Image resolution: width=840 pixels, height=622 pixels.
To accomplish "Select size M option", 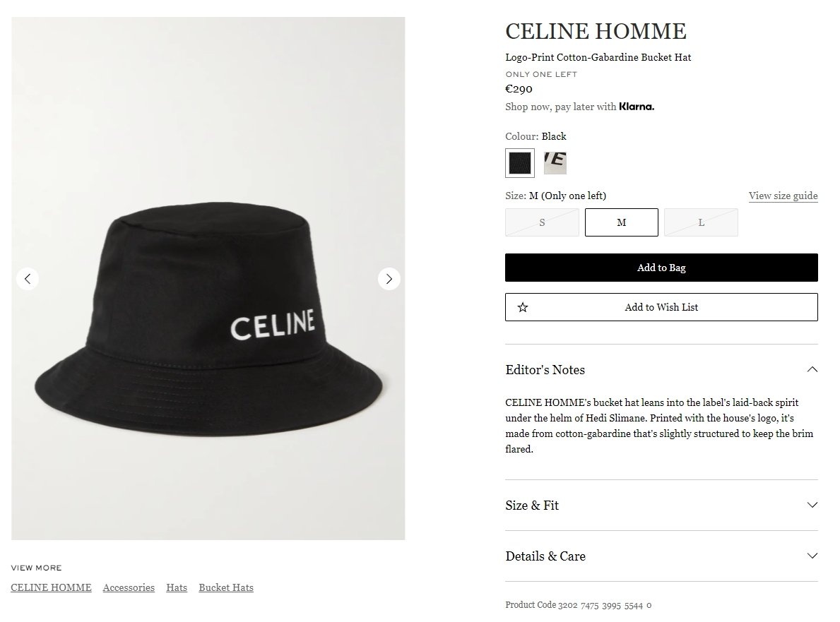I will 622,222.
